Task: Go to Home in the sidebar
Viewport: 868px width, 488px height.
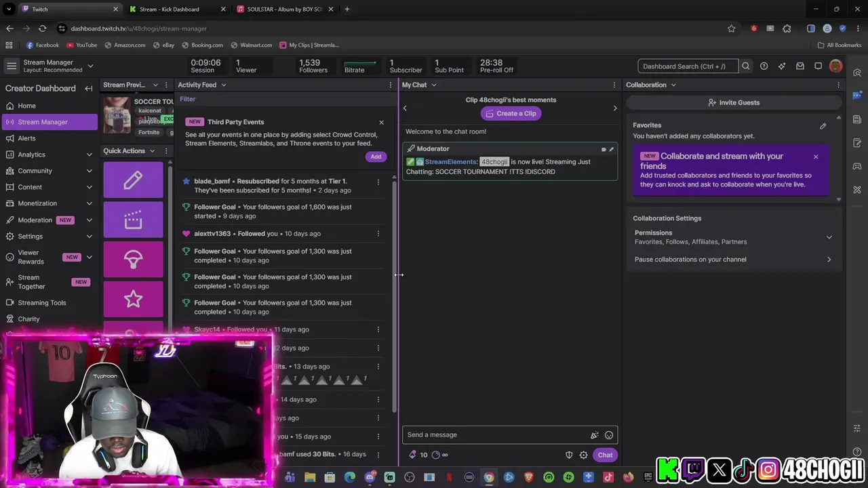Action: click(49, 106)
